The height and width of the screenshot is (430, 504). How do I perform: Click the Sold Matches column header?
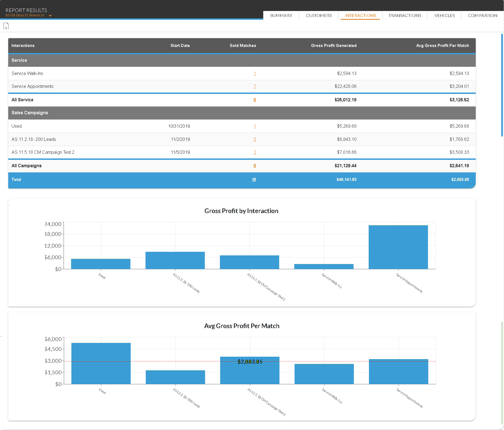point(243,46)
